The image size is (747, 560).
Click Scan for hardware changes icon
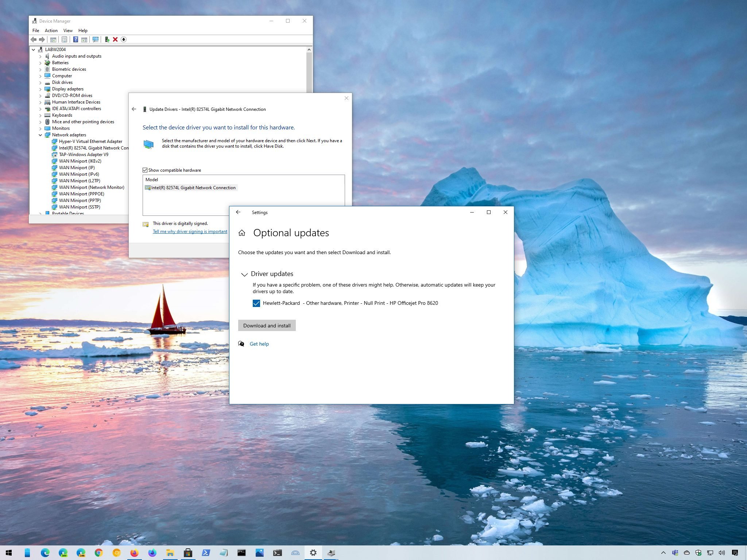click(96, 39)
